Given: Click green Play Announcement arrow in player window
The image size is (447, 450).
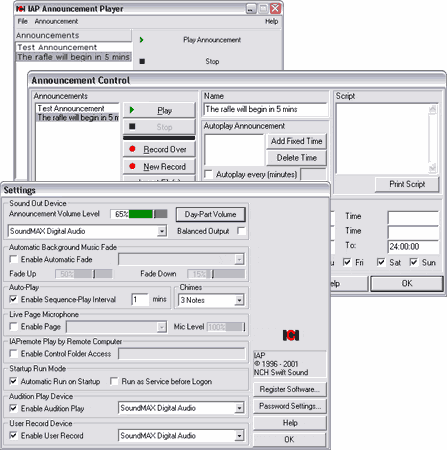Looking at the screenshot, I should [141, 40].
